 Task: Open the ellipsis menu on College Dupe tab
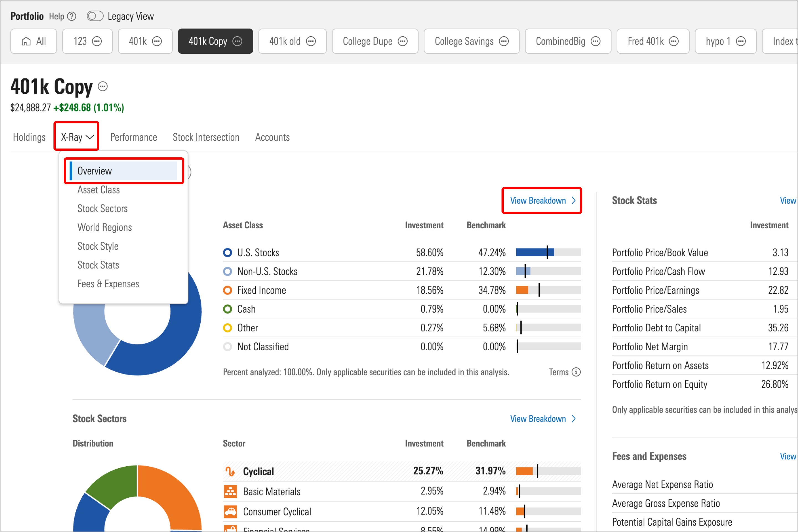click(402, 41)
